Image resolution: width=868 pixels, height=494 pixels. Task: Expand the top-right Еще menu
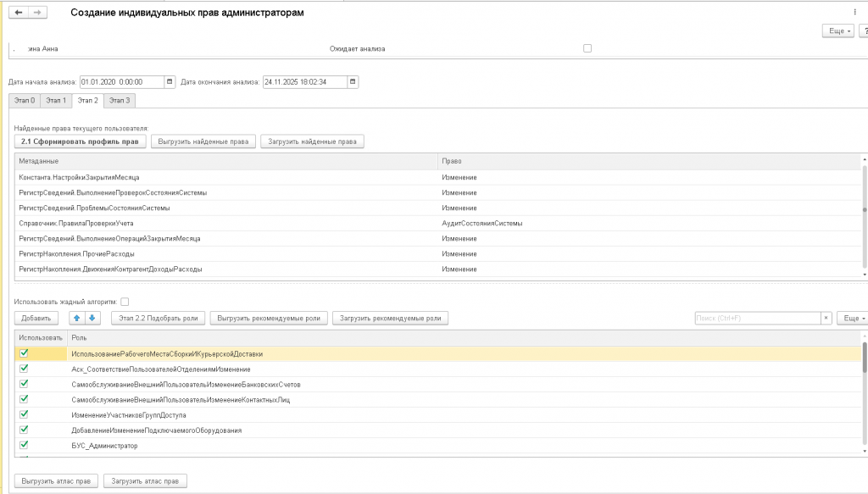(x=838, y=31)
